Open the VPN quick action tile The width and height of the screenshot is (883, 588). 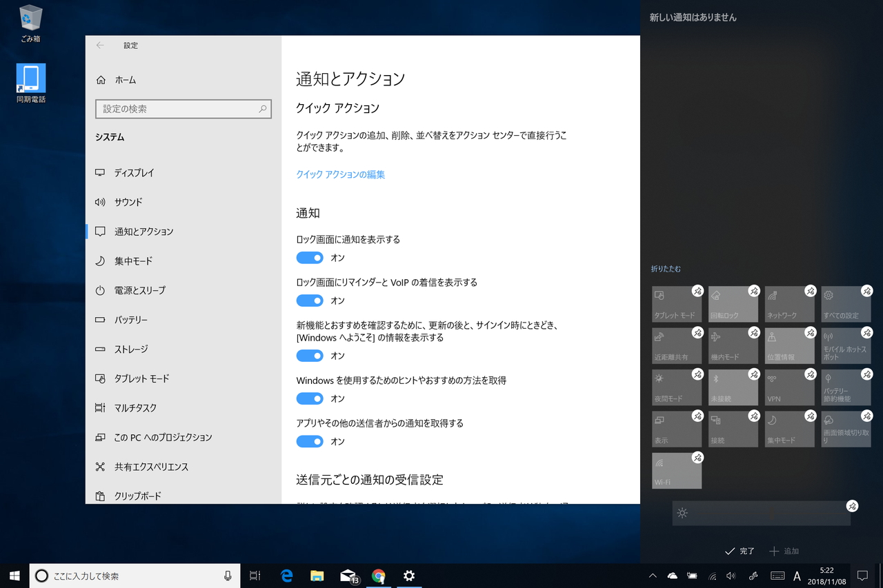(789, 386)
